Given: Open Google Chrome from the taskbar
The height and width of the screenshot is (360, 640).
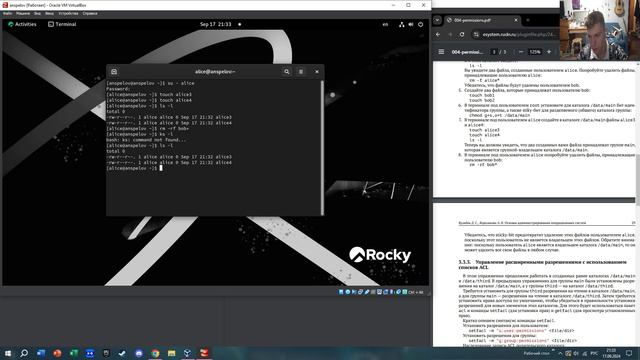Looking at the screenshot, I should 155,353.
